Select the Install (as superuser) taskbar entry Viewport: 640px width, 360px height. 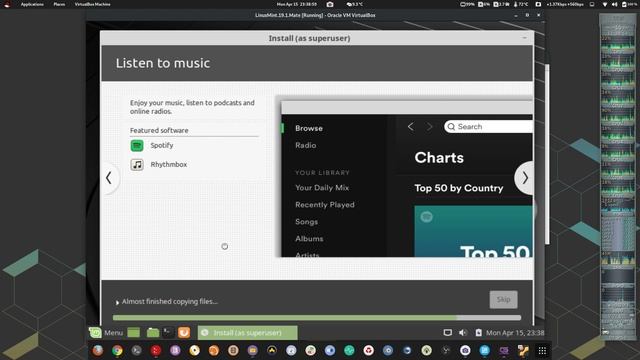247,333
